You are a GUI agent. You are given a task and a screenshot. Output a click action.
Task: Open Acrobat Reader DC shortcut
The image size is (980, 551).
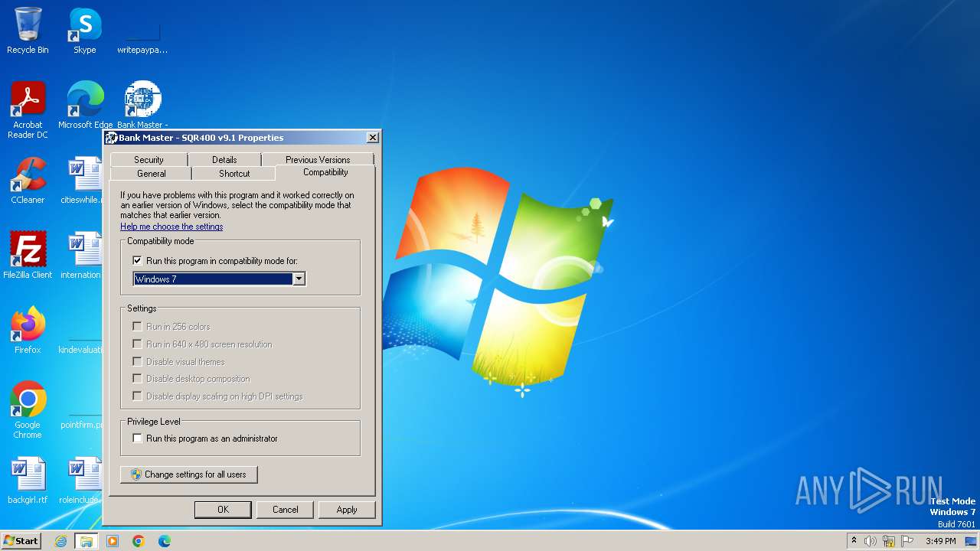click(x=28, y=109)
